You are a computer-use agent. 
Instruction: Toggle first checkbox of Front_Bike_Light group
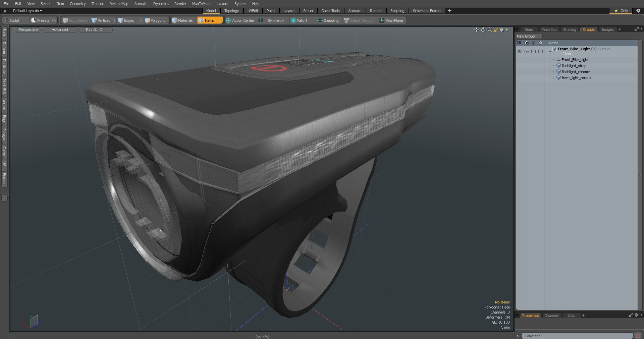[x=534, y=51]
